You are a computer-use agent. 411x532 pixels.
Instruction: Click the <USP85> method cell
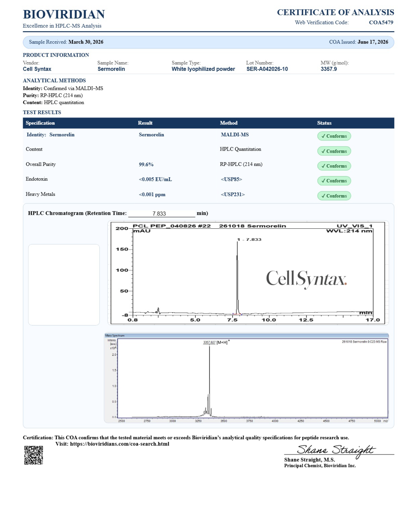231,179
